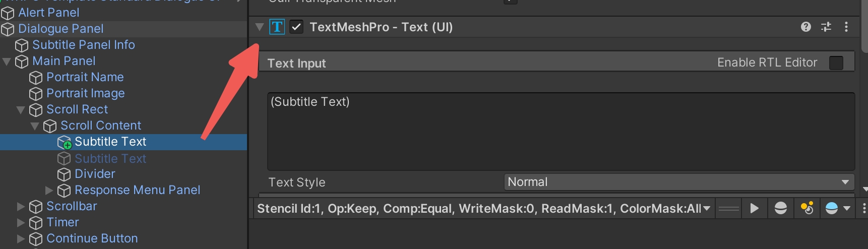Screen dimensions: 868x249
Task: Click the play button in preview toolbar
Action: point(754,208)
